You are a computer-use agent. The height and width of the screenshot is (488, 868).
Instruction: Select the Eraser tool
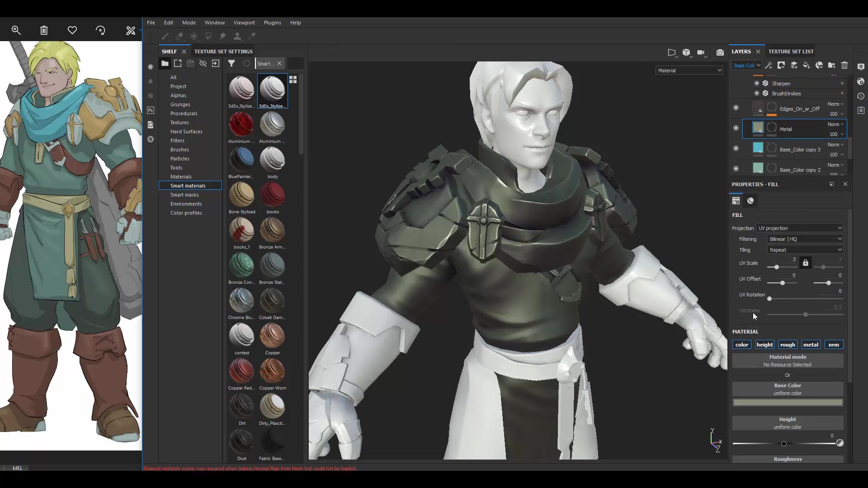click(180, 36)
